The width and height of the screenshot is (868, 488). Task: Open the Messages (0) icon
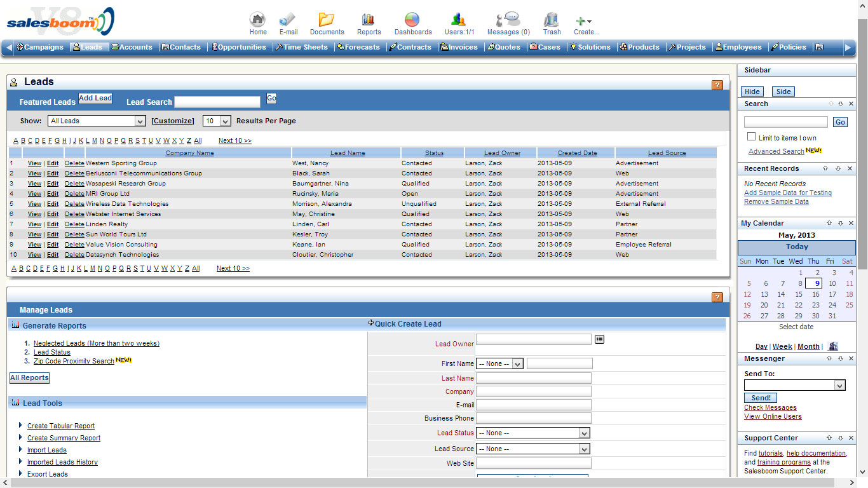(x=508, y=19)
